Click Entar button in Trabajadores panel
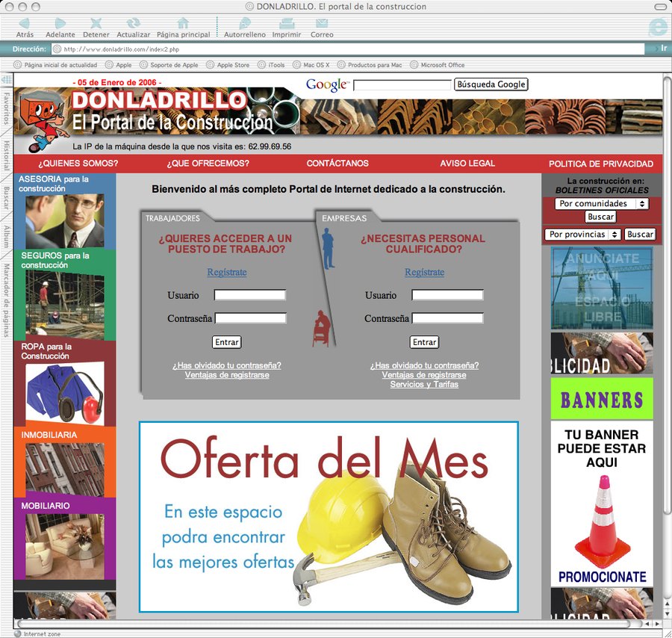 point(227,342)
